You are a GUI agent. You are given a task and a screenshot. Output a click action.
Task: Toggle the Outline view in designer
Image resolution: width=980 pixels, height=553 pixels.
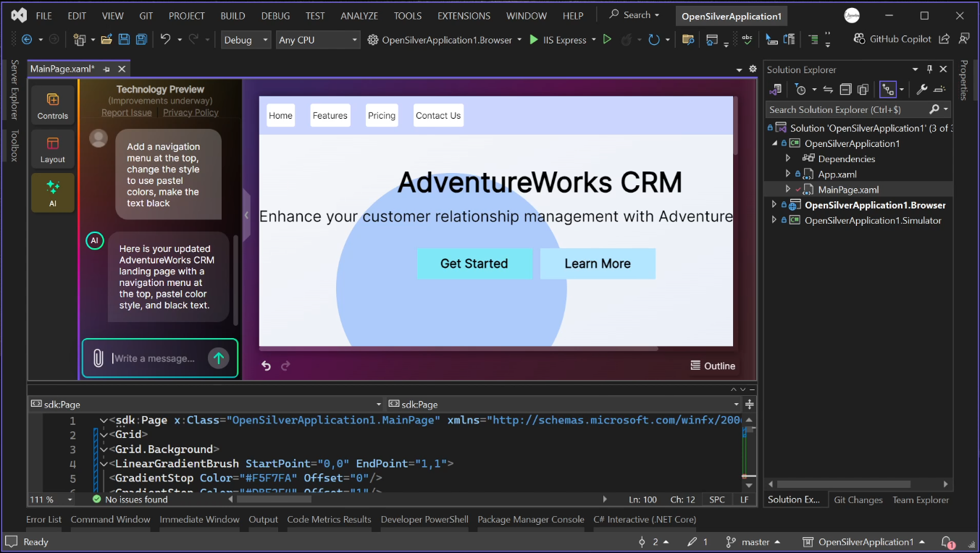click(713, 366)
